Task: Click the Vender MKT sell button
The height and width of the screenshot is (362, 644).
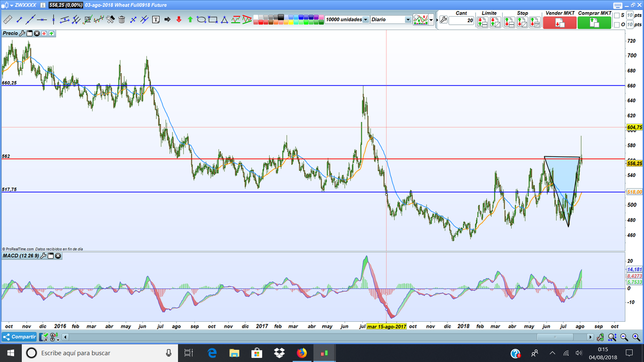Action: [559, 23]
